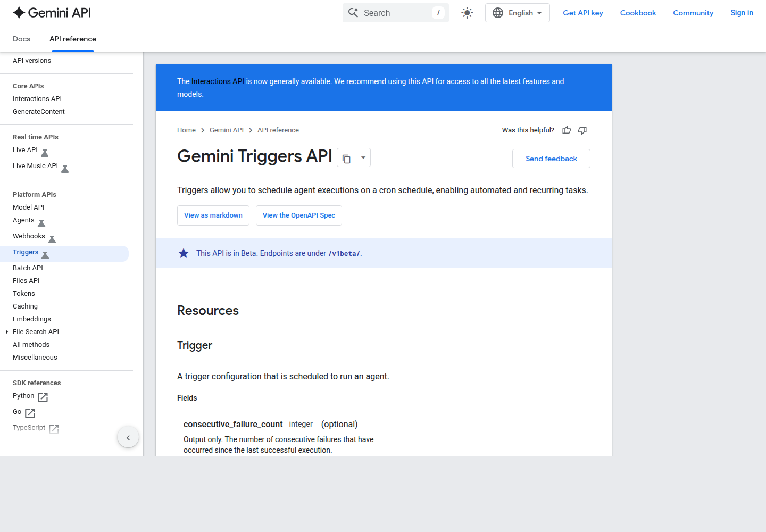Open Embeddings sidebar item
Screen dimensions: 766x532
(x=32, y=319)
